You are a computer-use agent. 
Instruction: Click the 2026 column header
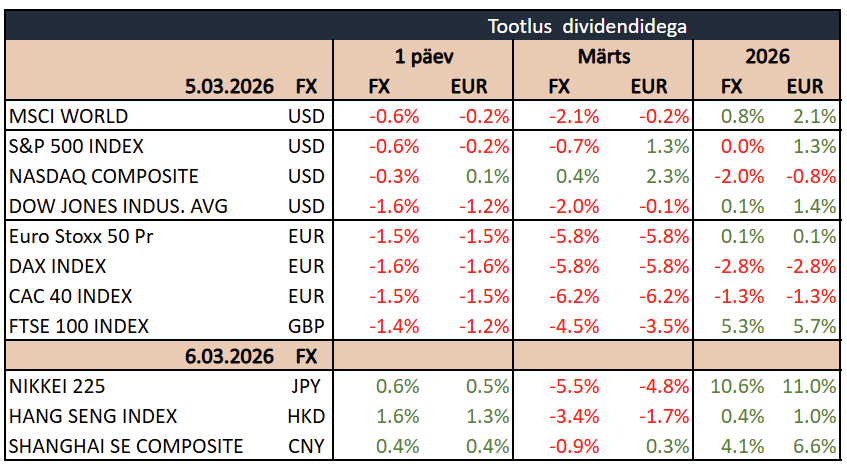pos(768,56)
